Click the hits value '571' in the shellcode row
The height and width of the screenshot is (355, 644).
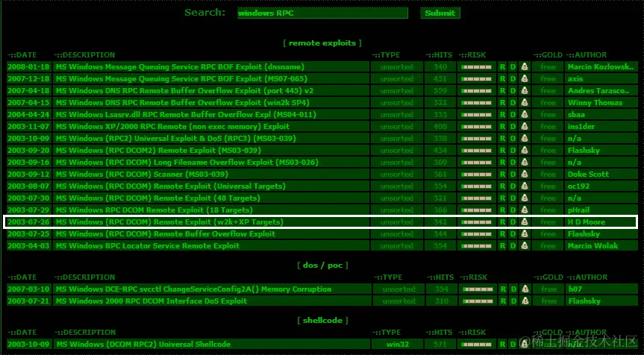[442, 344]
